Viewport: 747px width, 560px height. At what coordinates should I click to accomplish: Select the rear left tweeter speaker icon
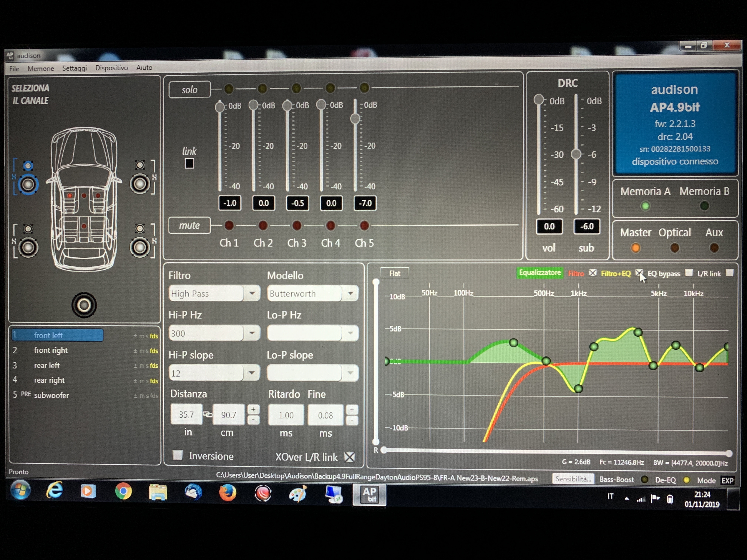pyautogui.click(x=28, y=229)
